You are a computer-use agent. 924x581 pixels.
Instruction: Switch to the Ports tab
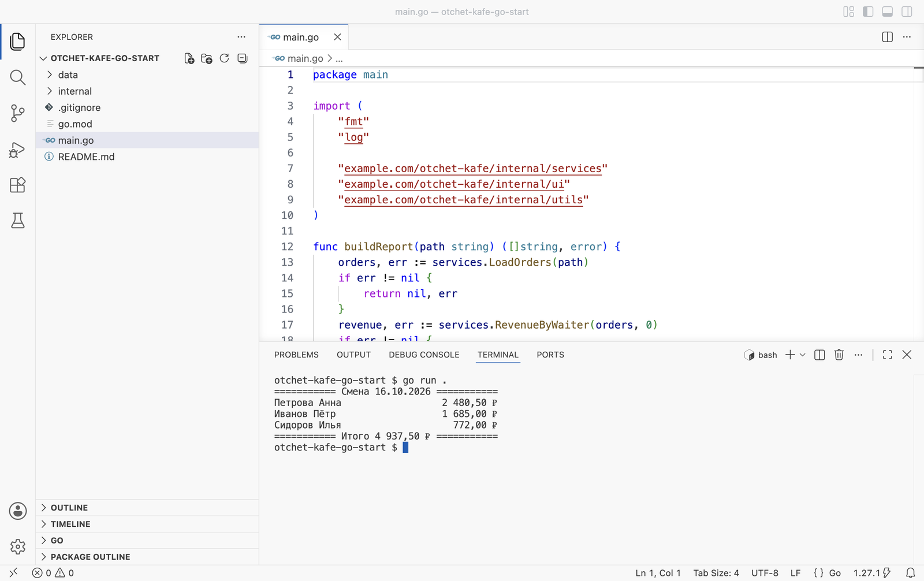click(550, 355)
